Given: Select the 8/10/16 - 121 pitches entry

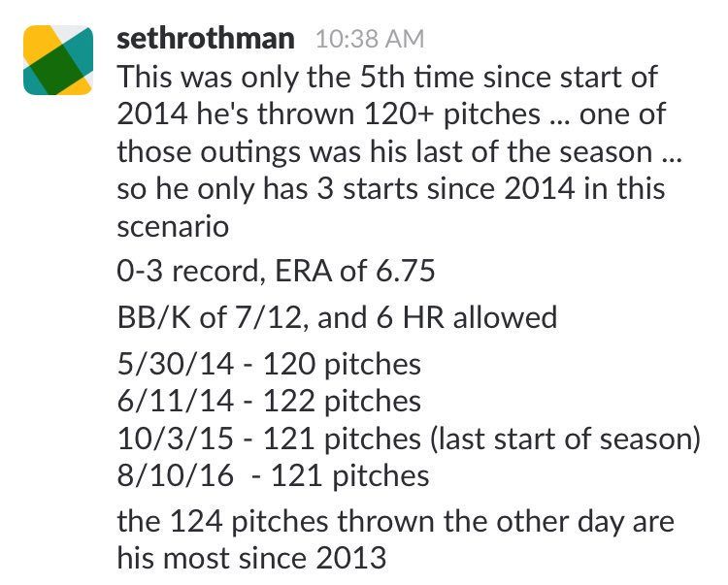Looking at the screenshot, I should (x=273, y=476).
